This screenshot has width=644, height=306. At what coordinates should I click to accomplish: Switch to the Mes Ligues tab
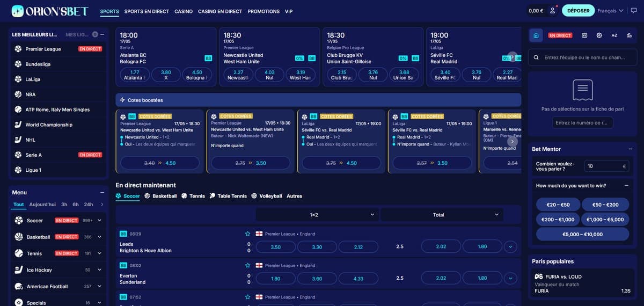[x=77, y=34]
